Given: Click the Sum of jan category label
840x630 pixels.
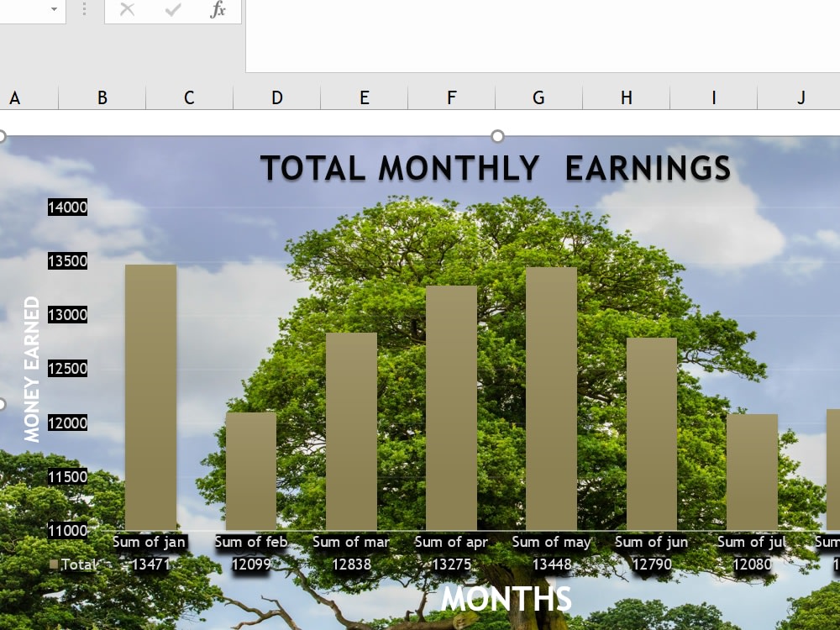Looking at the screenshot, I should click(150, 542).
